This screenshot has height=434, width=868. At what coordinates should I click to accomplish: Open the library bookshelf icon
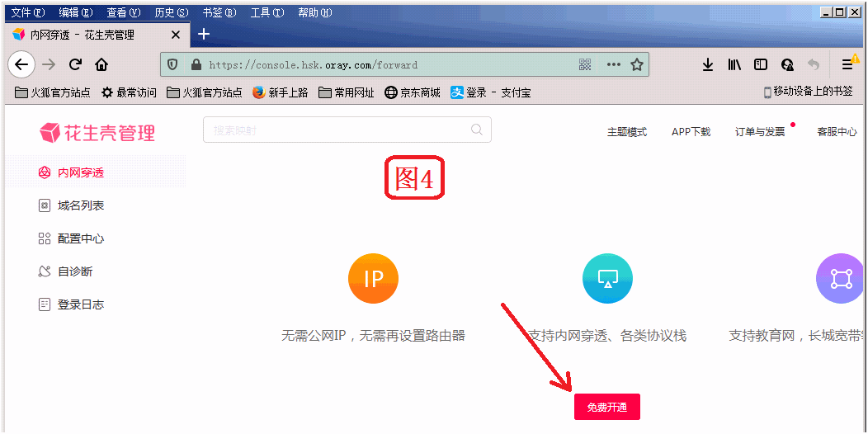click(x=734, y=64)
